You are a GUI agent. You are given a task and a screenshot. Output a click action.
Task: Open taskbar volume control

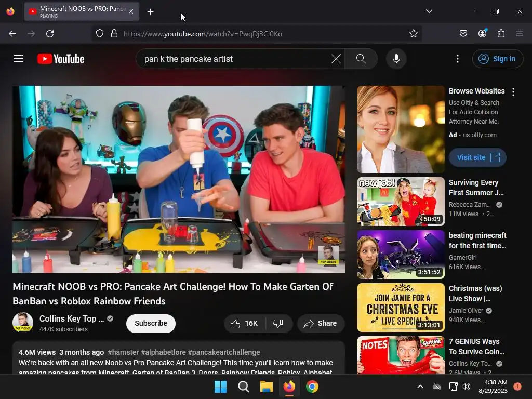tap(466, 387)
